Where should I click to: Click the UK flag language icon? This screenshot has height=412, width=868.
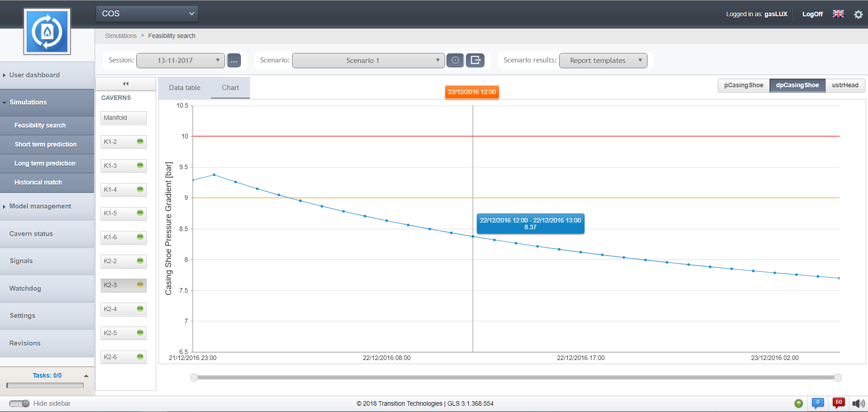click(838, 14)
